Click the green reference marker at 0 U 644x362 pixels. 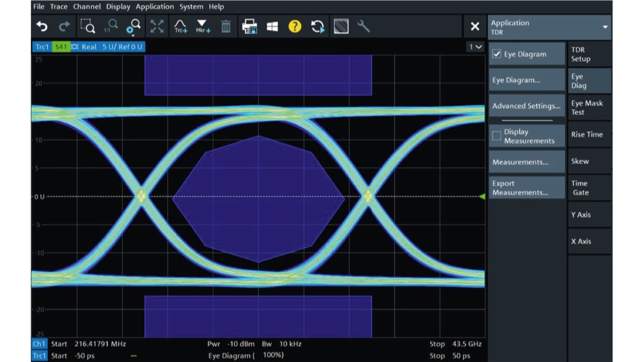[x=482, y=197]
